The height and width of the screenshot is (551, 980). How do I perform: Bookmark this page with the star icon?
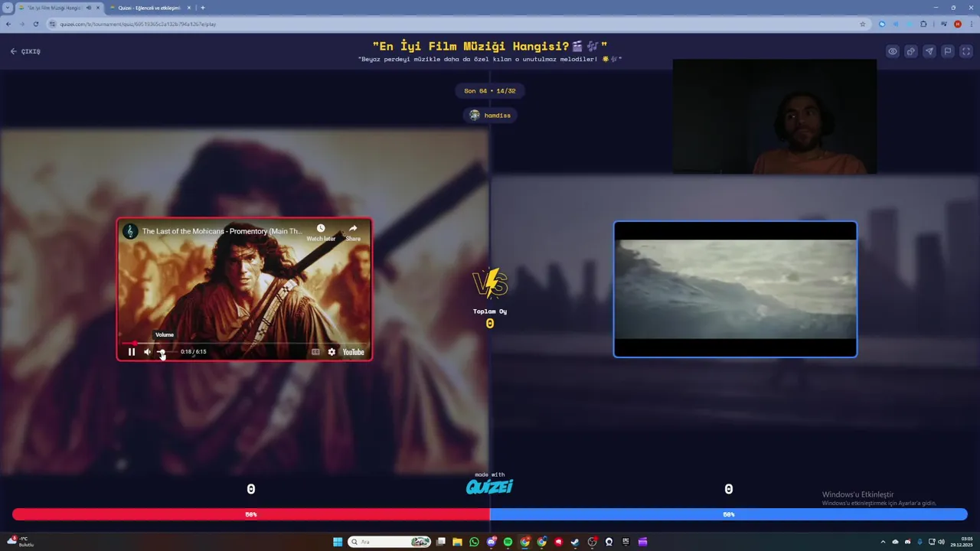click(x=863, y=24)
